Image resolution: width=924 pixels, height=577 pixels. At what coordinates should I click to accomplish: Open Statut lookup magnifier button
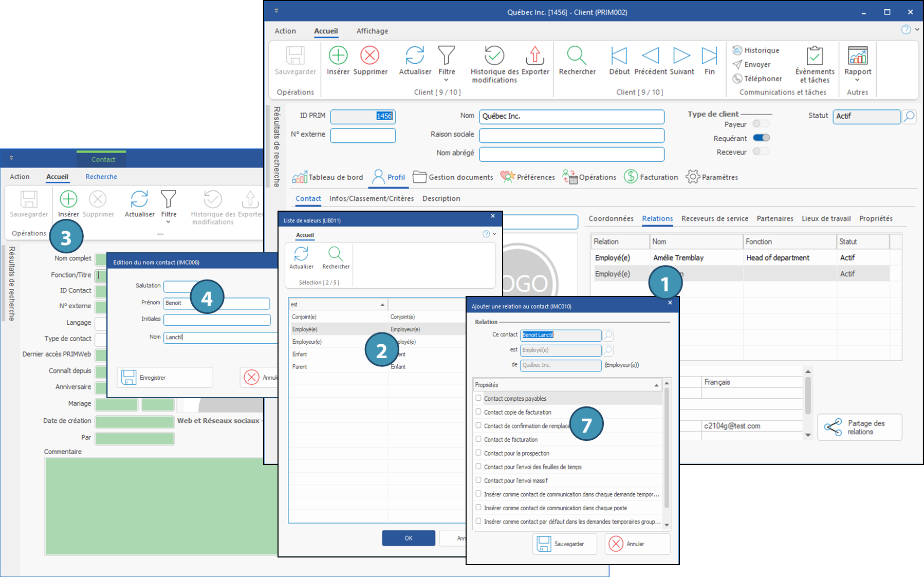(909, 117)
